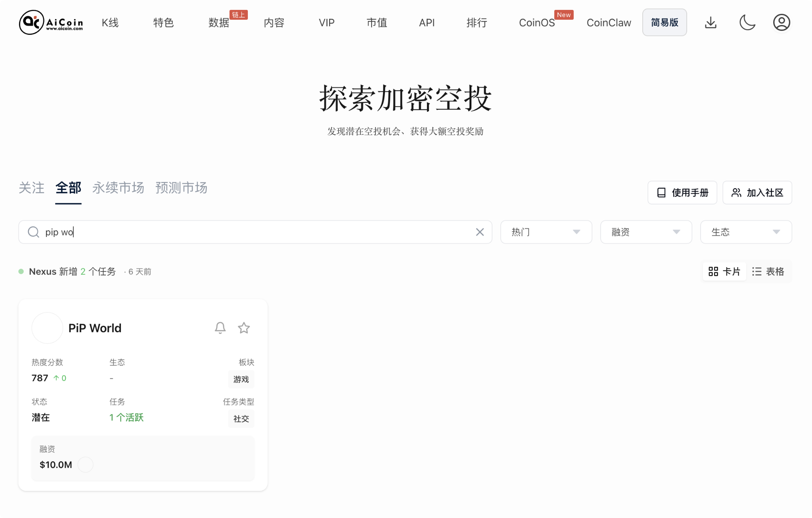The height and width of the screenshot is (518, 812).
Task: Switch to table view (表格)
Action: (768, 271)
